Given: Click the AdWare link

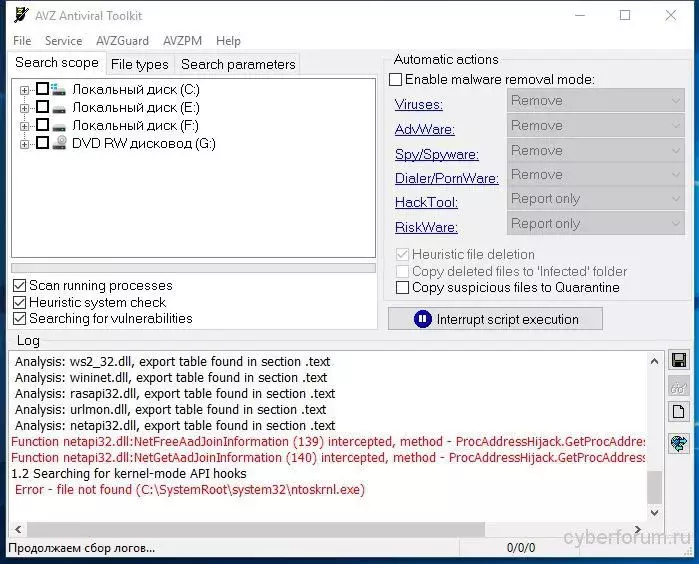Looking at the screenshot, I should coord(424,129).
